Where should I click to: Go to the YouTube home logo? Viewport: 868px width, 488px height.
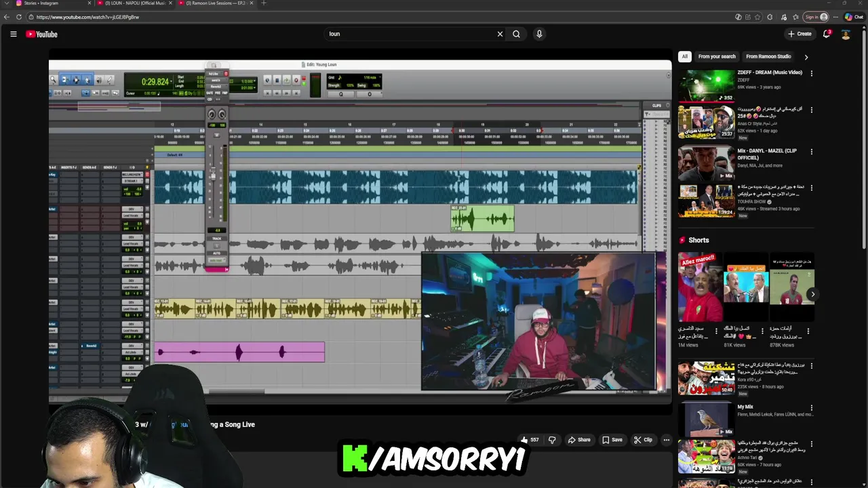[x=42, y=34]
